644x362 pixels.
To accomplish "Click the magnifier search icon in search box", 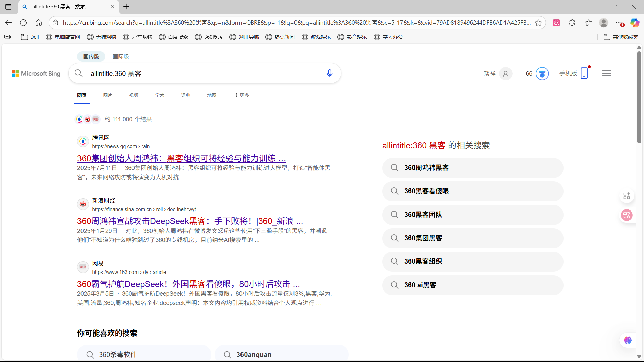I will [x=79, y=73].
